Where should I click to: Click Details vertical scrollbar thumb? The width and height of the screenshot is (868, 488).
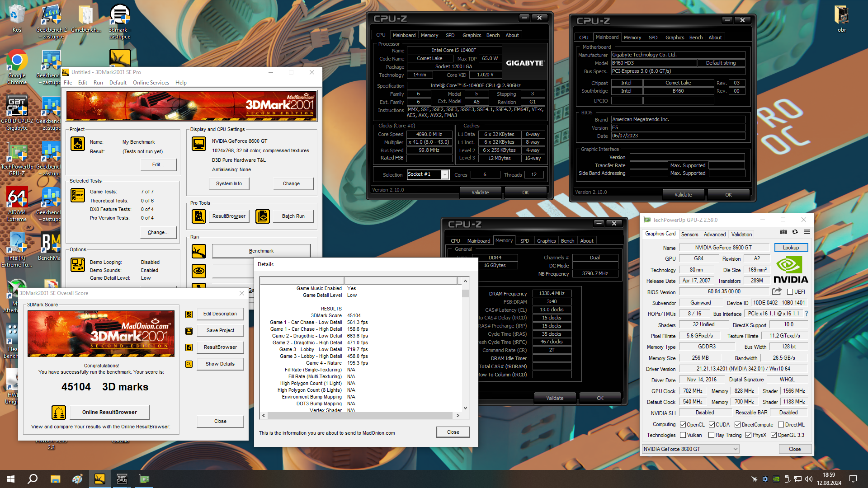point(465,293)
